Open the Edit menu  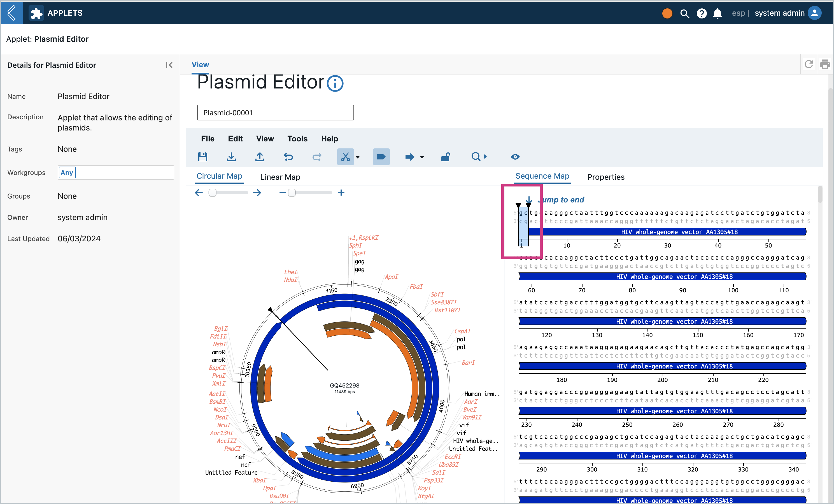pyautogui.click(x=235, y=138)
